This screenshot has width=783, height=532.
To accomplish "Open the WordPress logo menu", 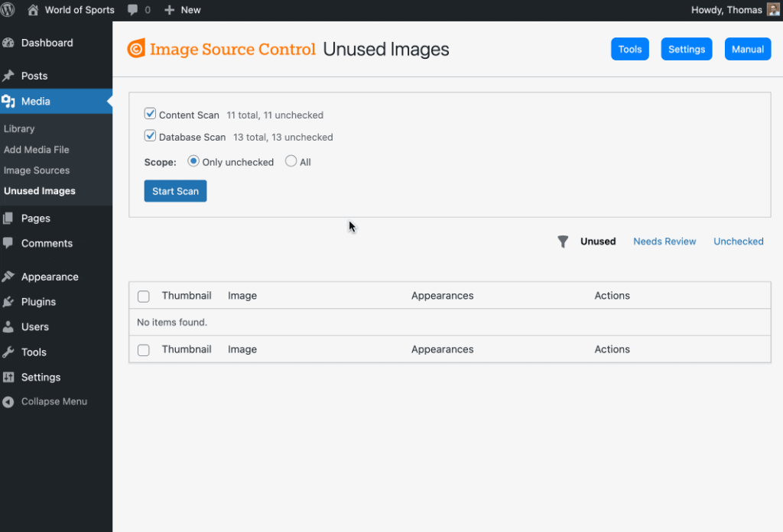I will (x=8, y=10).
